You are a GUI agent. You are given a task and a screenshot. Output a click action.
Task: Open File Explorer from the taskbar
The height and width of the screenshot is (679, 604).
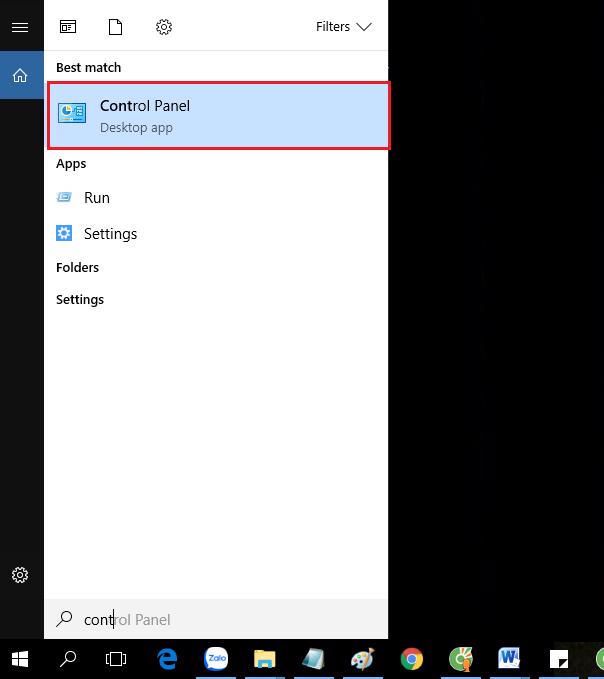pos(264,659)
